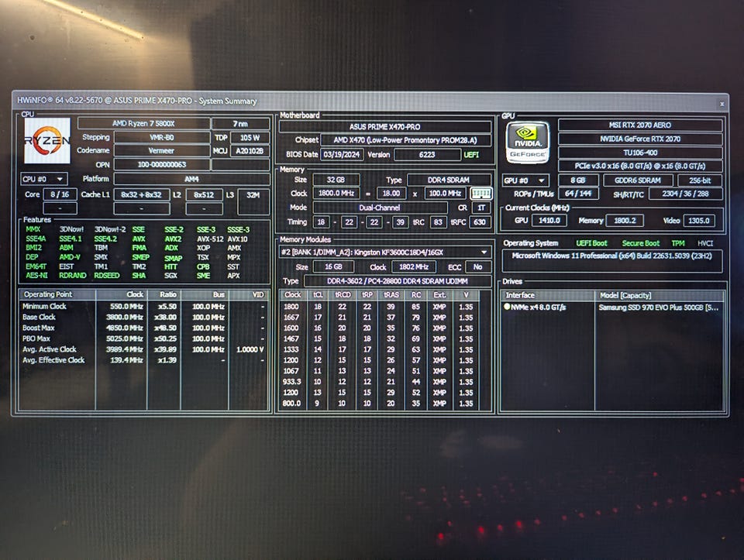The image size is (744, 560).
Task: Click the 256-bit memory bus field
Action: [700, 180]
